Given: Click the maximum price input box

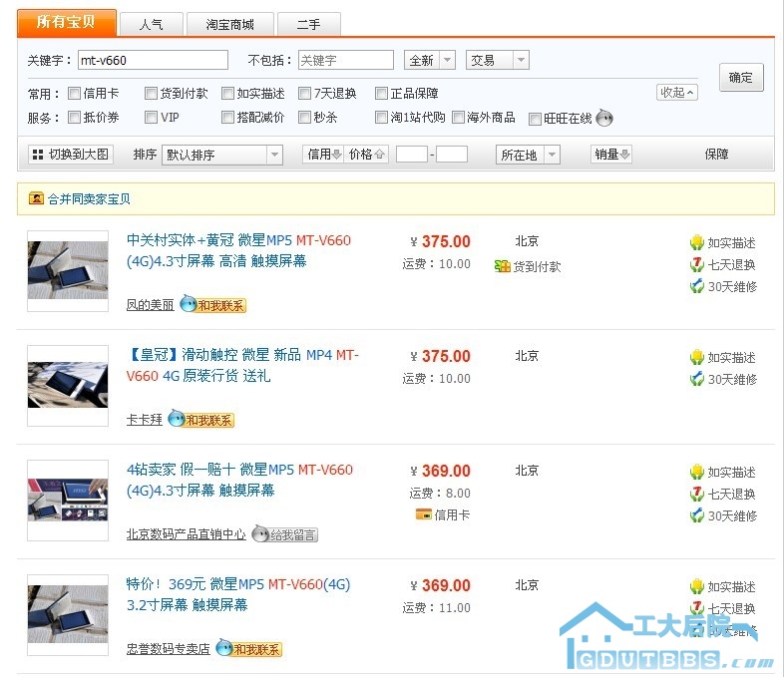Looking at the screenshot, I should [452, 155].
